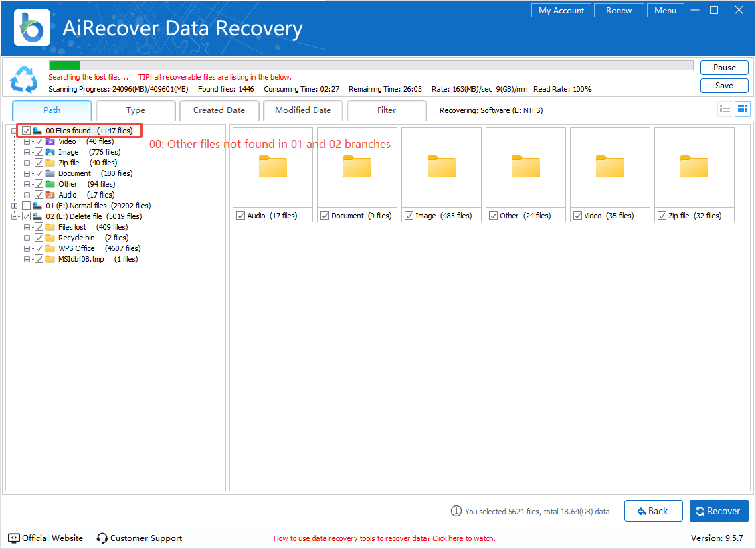This screenshot has width=756, height=549.
Task: Uncheck the Image (485 files) thumbnail checkbox
Action: pyautogui.click(x=409, y=216)
